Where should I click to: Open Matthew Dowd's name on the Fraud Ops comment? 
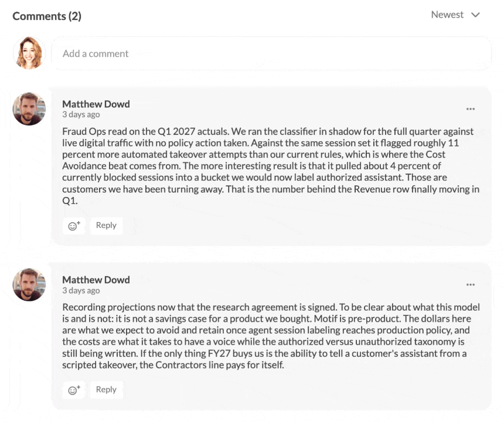96,104
